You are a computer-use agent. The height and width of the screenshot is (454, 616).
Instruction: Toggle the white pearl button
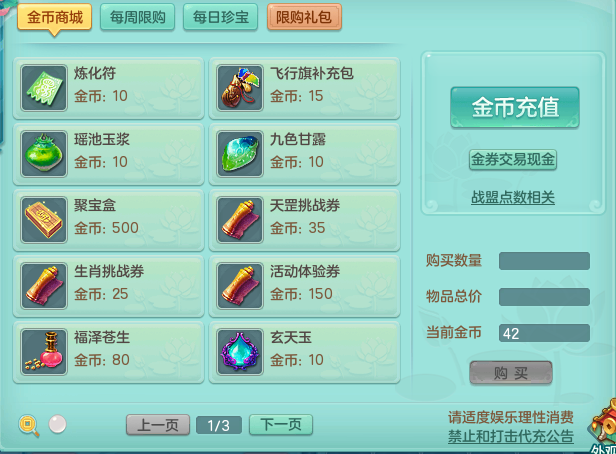tap(57, 424)
